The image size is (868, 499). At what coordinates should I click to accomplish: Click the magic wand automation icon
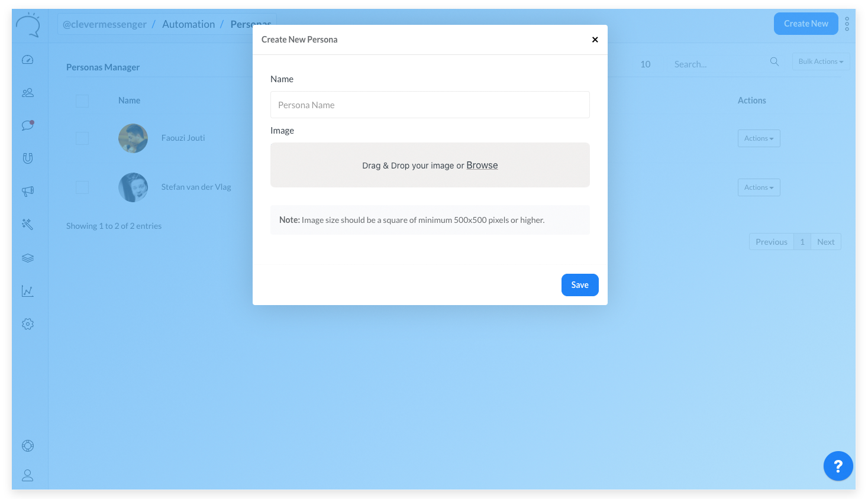coord(28,224)
